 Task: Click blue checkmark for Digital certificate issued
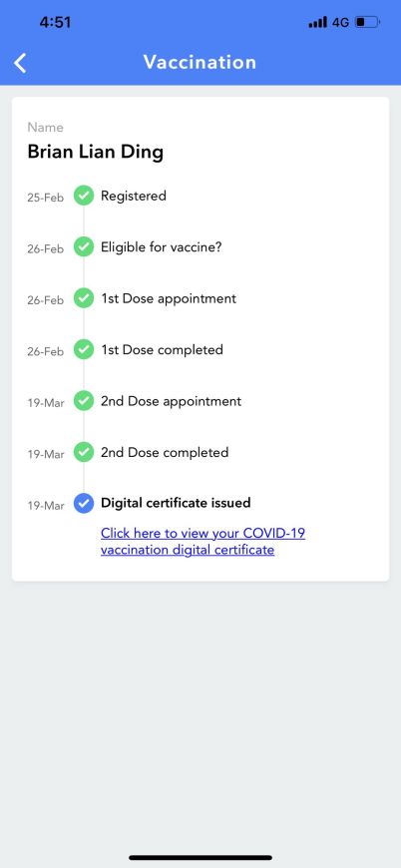(x=84, y=504)
